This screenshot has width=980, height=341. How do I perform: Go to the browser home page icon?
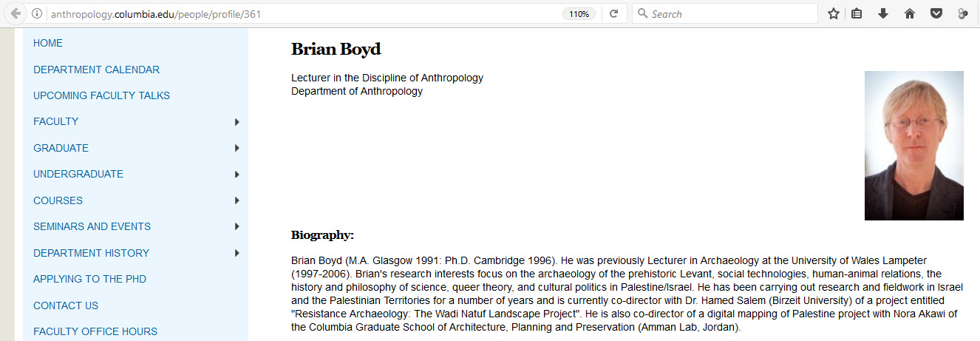(x=910, y=13)
